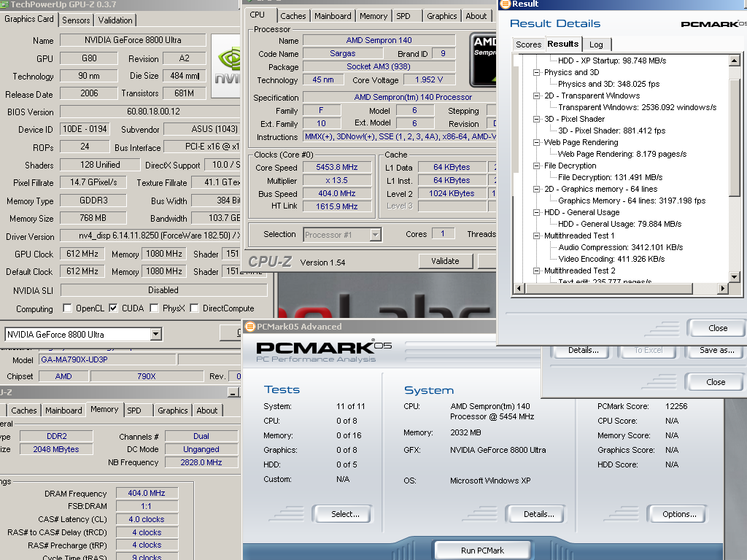Select 'Video Encoding: 411.926 KB/s' result row
The width and height of the screenshot is (747, 560).
pyautogui.click(x=612, y=259)
